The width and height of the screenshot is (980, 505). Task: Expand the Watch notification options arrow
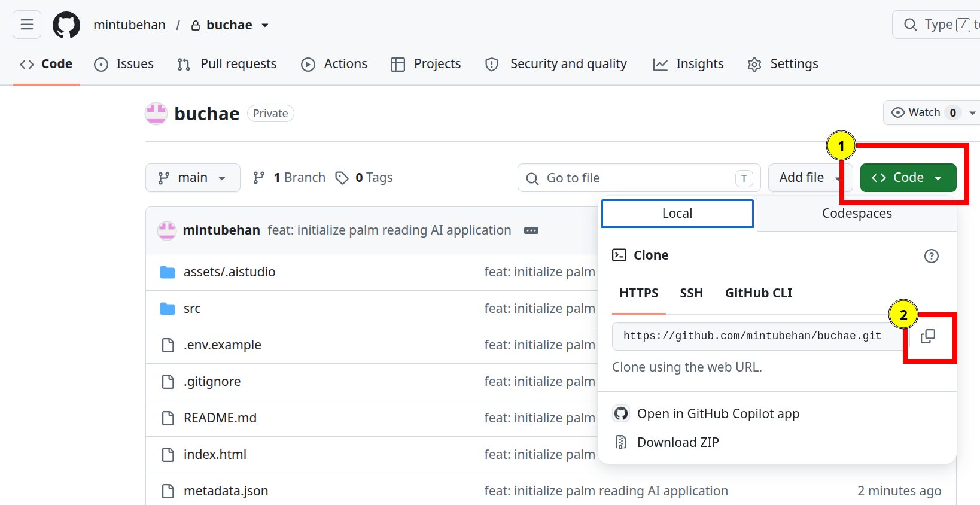point(972,112)
